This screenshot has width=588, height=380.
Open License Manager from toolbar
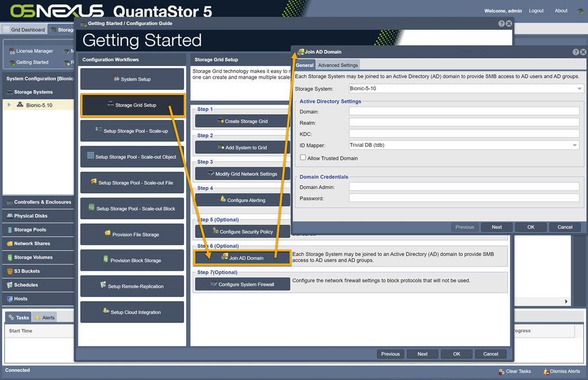31,51
